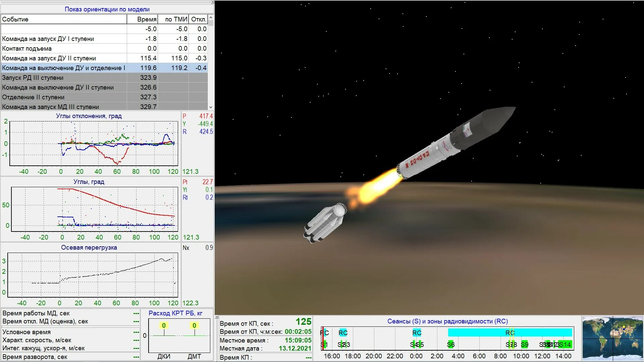
Task: Click the RC zone marker near 18:00
Action: pyautogui.click(x=343, y=332)
